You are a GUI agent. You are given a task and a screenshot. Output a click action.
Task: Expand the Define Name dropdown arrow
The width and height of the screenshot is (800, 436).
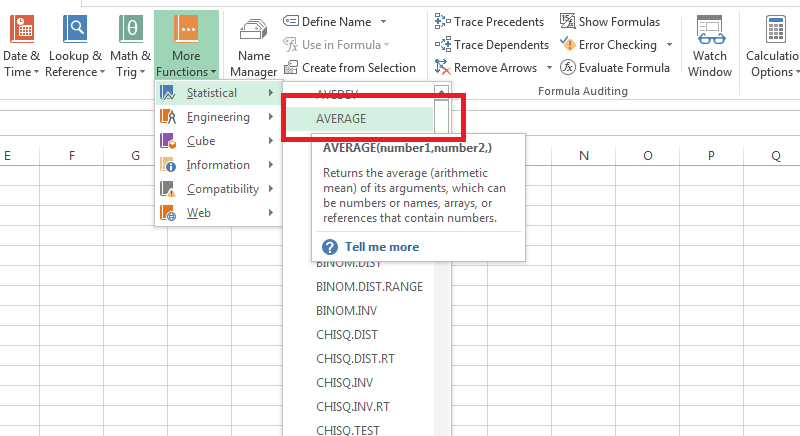tap(385, 21)
